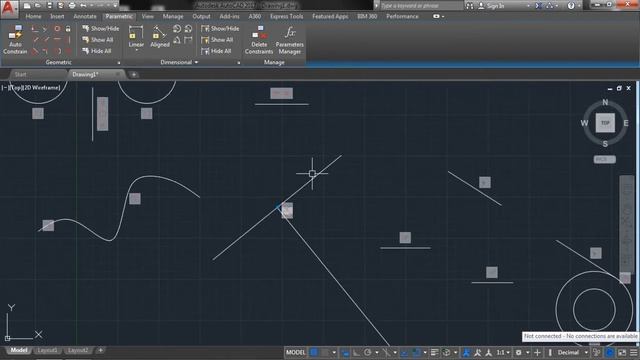Screen dimensions: 640x360
Task: Open the AutoCAD application menu logo
Action: click(x=9, y=9)
